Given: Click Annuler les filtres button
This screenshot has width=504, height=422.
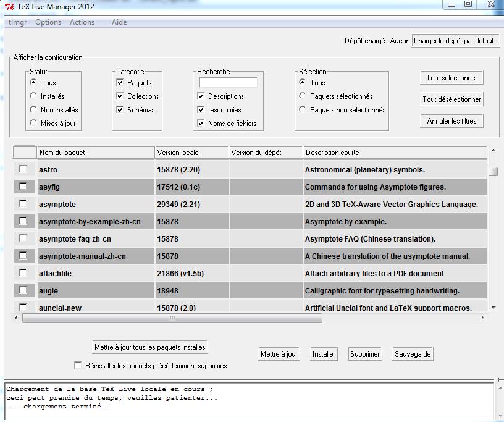Looking at the screenshot, I should coord(451,121).
